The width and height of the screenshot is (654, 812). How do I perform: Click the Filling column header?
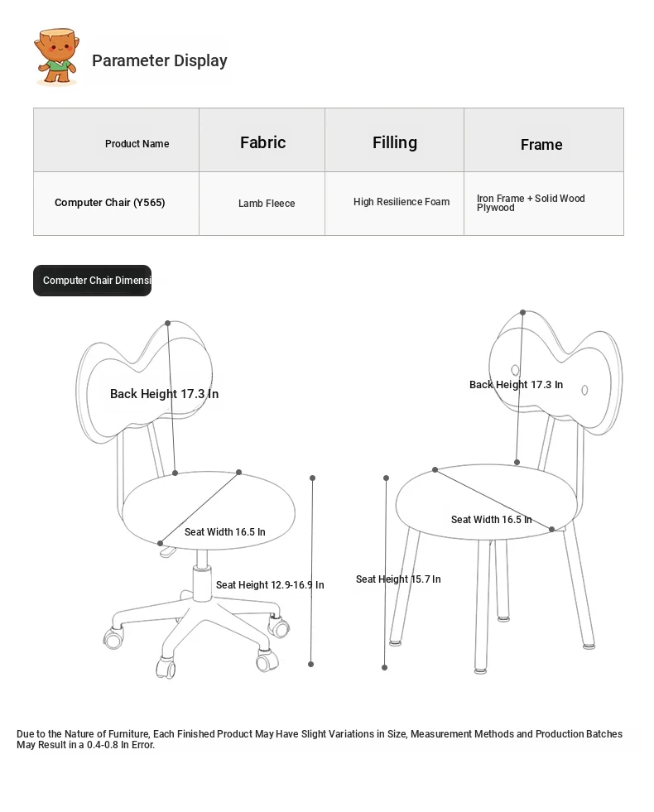coord(394,142)
